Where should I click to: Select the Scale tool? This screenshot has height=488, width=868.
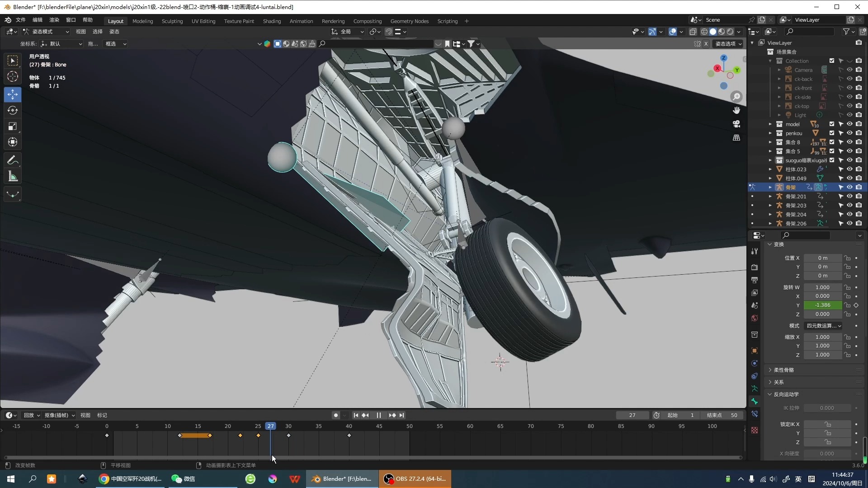click(x=13, y=126)
